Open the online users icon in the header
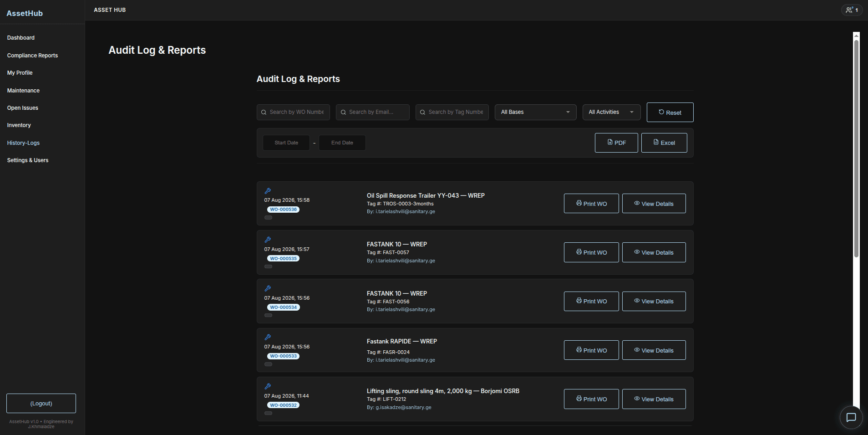 click(852, 10)
